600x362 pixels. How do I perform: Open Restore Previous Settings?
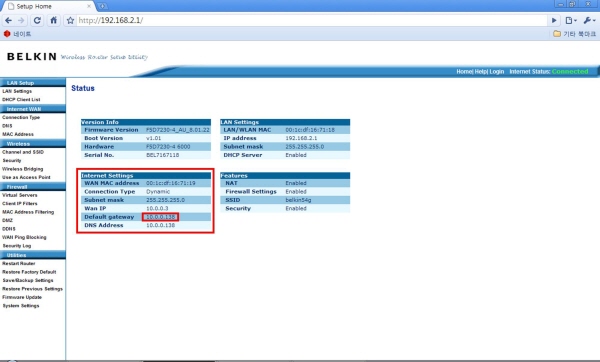[x=33, y=289]
